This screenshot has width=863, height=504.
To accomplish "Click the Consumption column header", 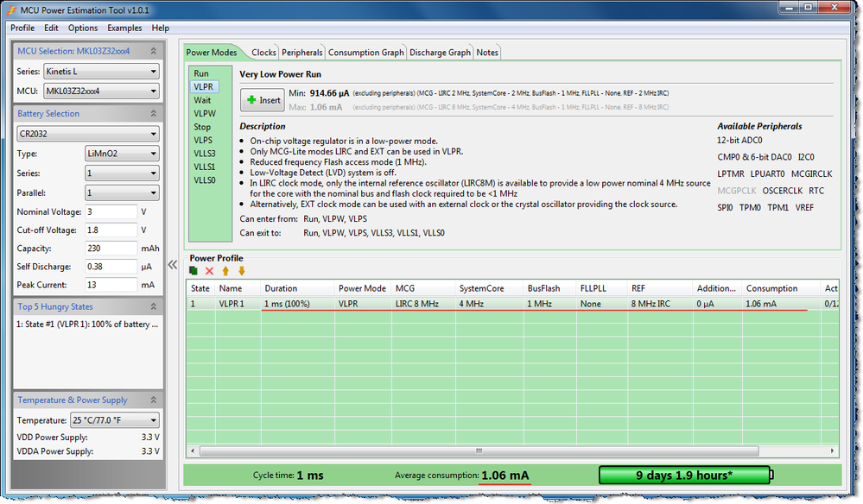I will click(x=782, y=288).
